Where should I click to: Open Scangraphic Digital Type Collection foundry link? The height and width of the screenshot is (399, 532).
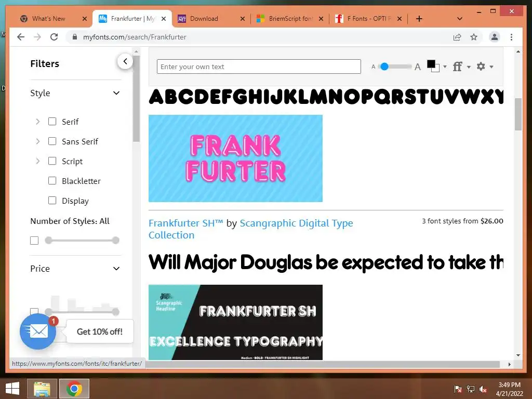(251, 229)
